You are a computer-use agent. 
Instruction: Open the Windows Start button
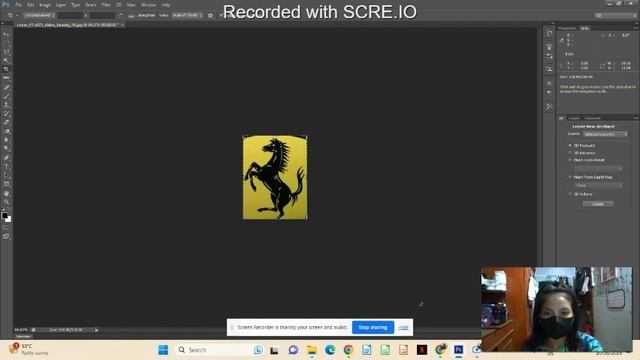click(163, 350)
